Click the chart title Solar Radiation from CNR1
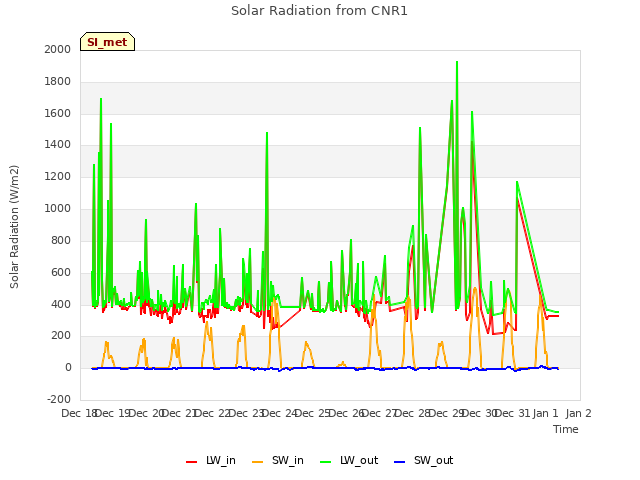Image resolution: width=640 pixels, height=480 pixels. coord(319,11)
